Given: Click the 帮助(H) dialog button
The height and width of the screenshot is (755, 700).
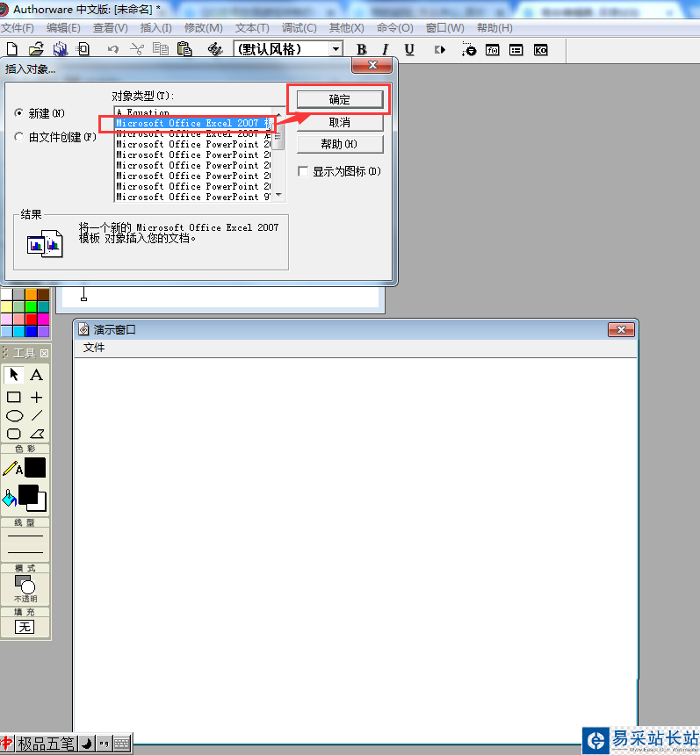Looking at the screenshot, I should click(340, 144).
